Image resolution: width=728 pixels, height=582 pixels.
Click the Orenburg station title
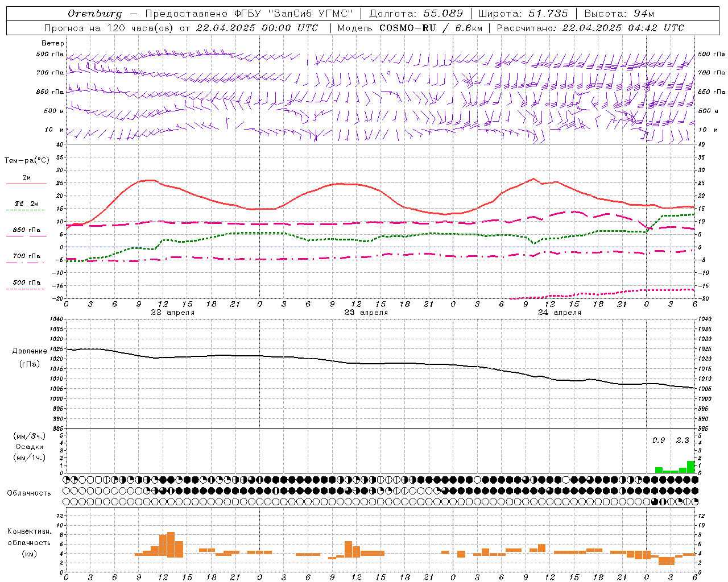tap(95, 14)
